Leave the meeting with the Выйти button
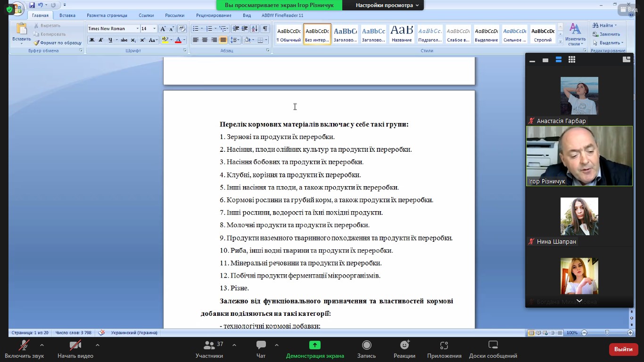Viewport: 644px width, 362px height. (x=623, y=349)
